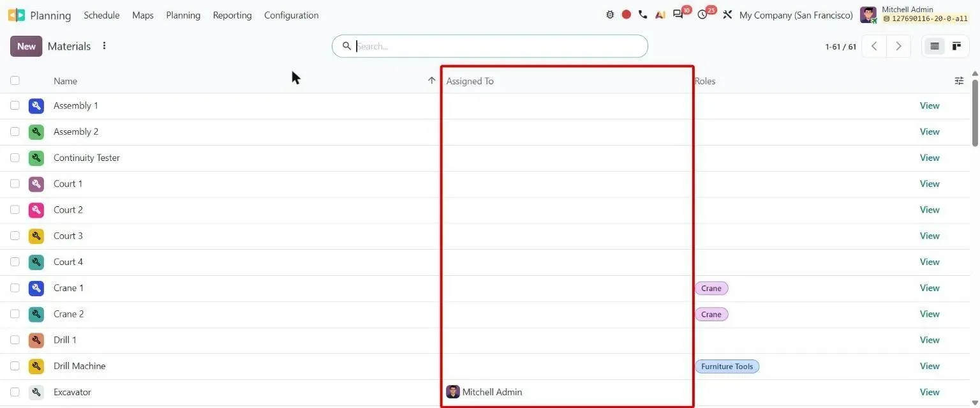Click the Excavator wrench icon
The height and width of the screenshot is (408, 980).
pos(36,393)
